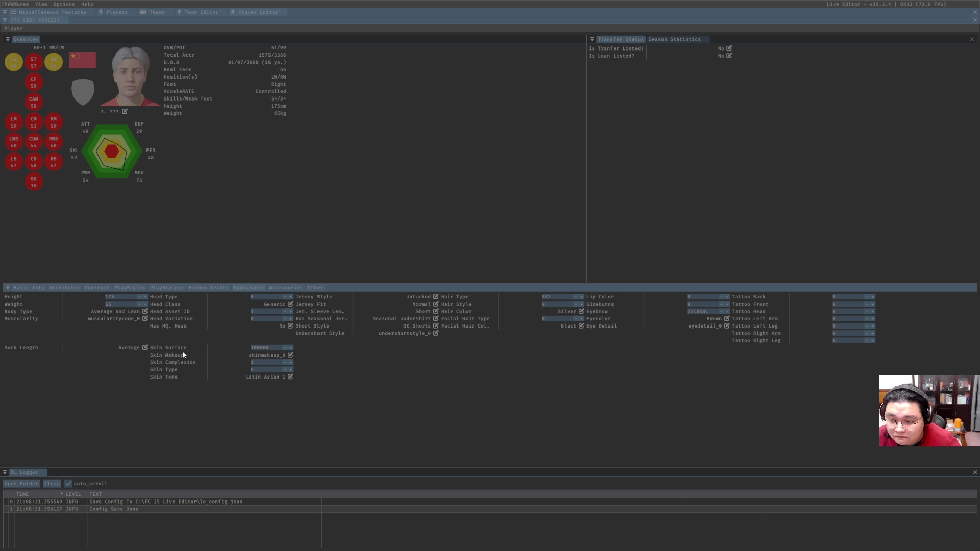Click the edit icon for Is Transfer Listed

(x=729, y=48)
